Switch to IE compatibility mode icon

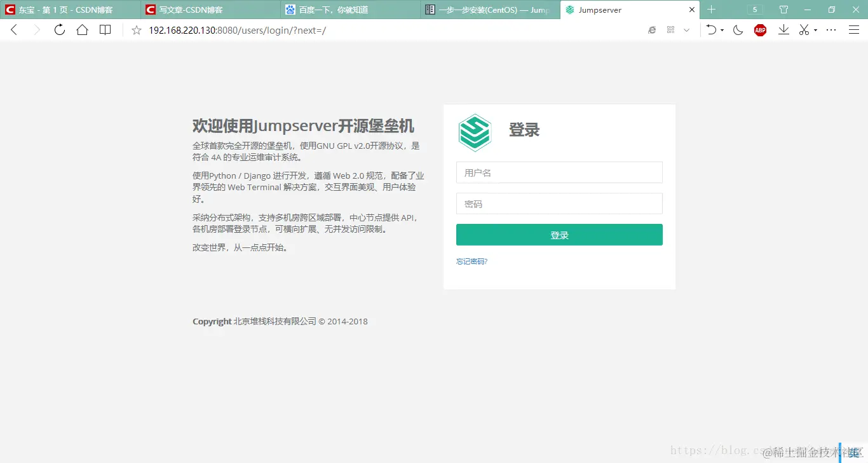[x=652, y=30]
